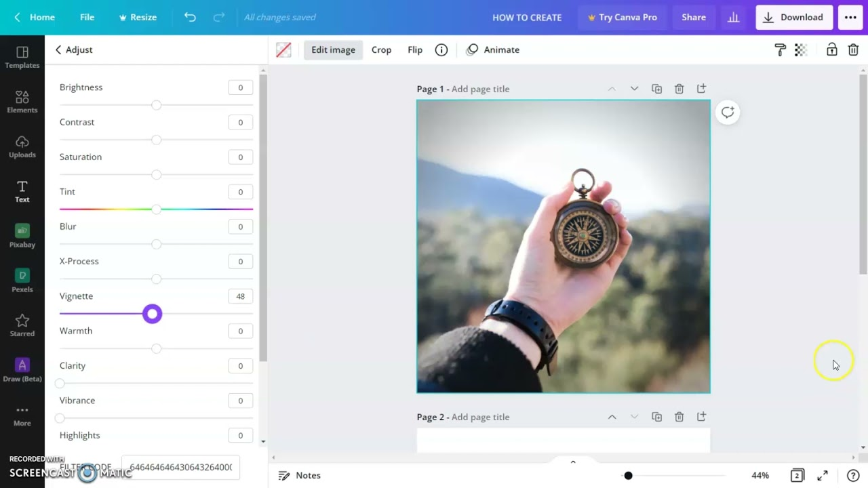Open the File menu
Image resolution: width=868 pixels, height=488 pixels.
tap(87, 17)
